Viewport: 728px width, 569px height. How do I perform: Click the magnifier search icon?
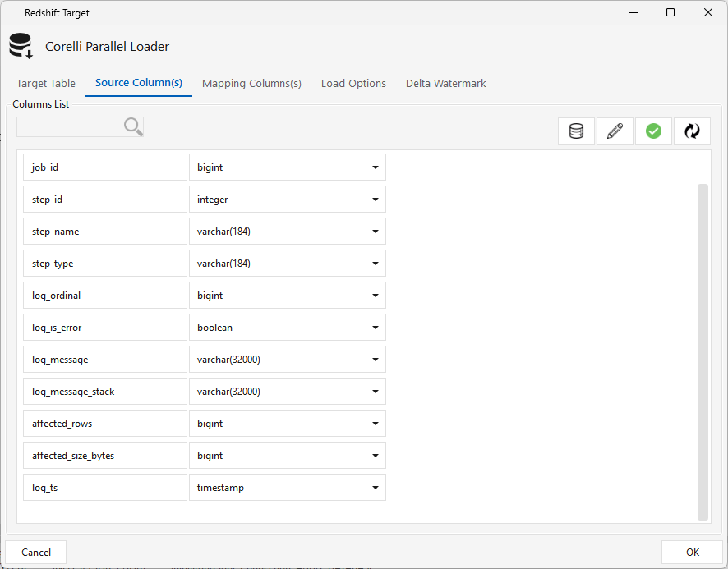(133, 126)
